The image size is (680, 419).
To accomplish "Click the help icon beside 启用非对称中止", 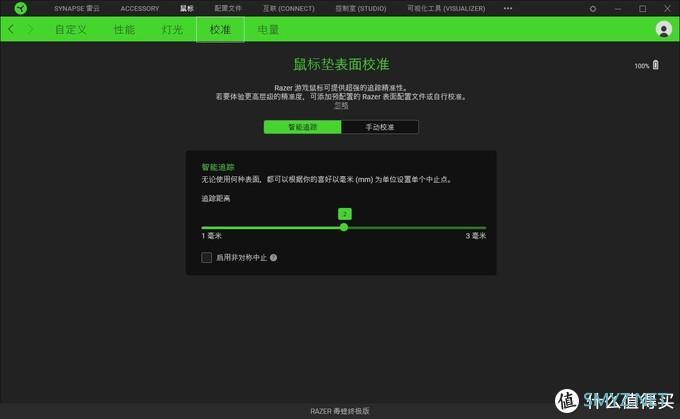I will (x=273, y=258).
